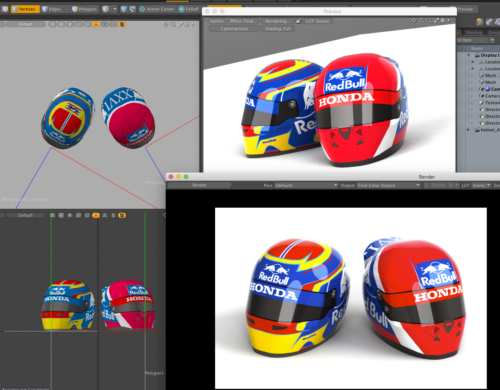Open the Preview Options button
Viewport: 500px width, 390px height.
point(217,21)
